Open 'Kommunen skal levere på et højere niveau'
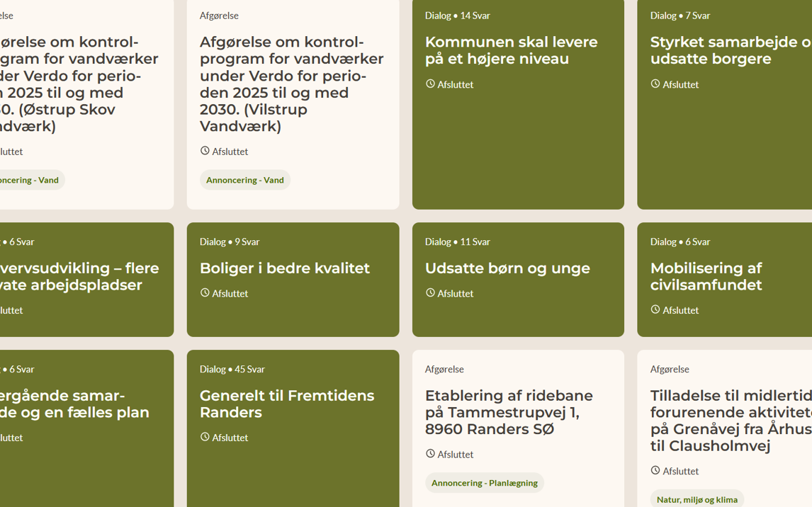812x507 pixels. pos(511,50)
